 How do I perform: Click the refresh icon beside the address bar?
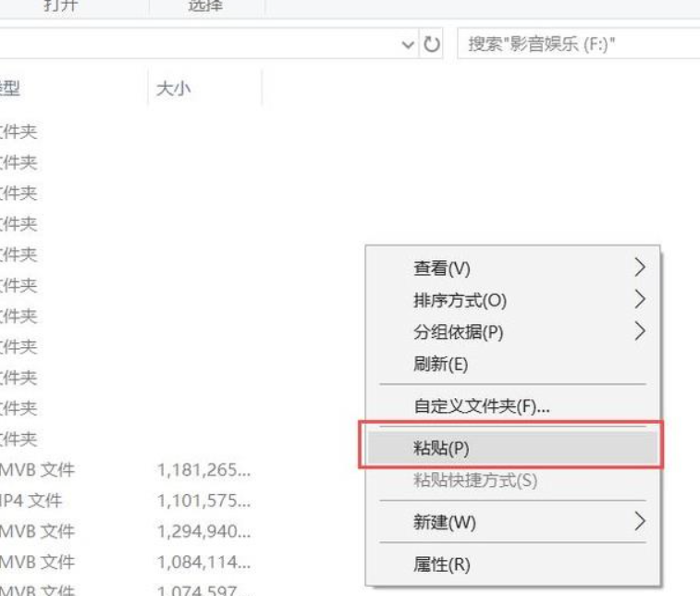[431, 44]
